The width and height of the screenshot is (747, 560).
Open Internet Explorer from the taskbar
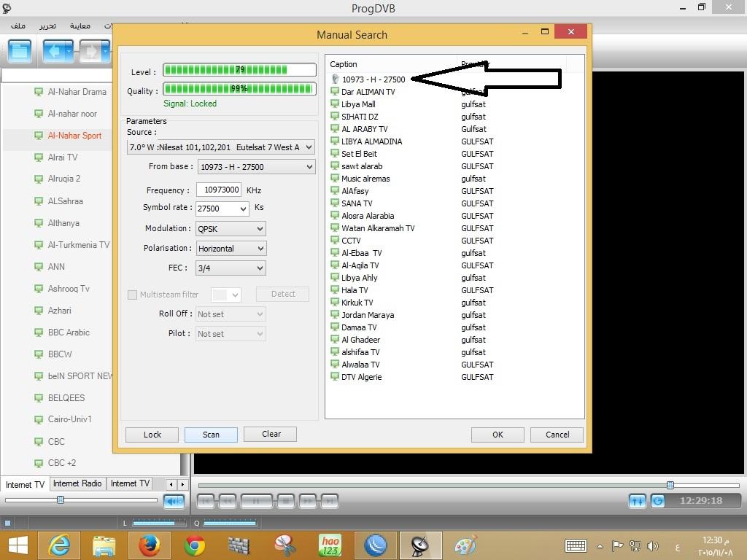59,545
